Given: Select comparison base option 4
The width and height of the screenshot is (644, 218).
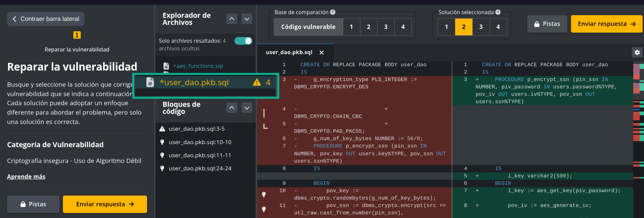Looking at the screenshot, I should click(403, 27).
